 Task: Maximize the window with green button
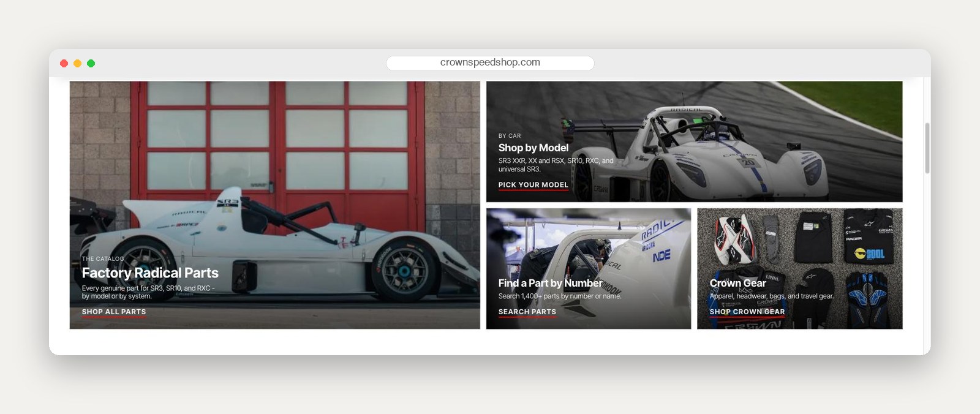[91, 63]
